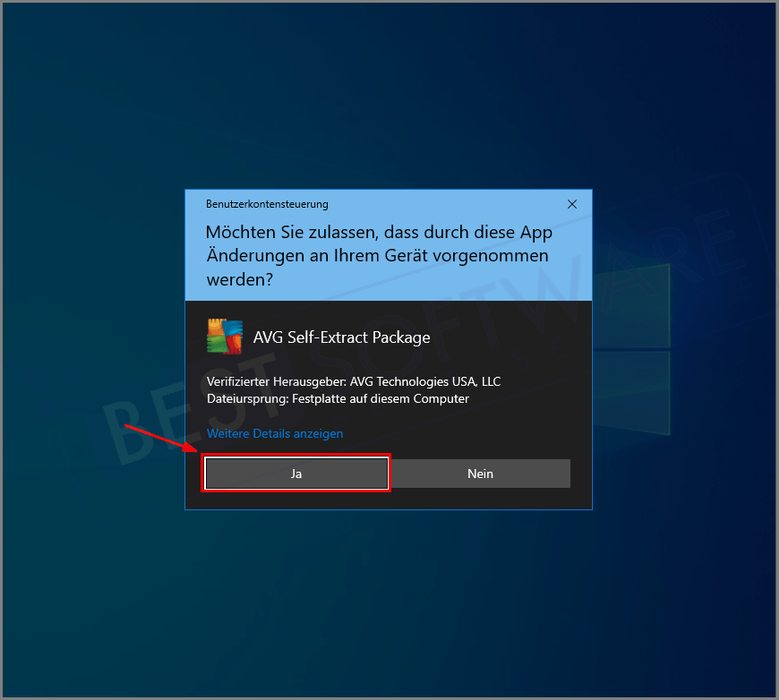The width and height of the screenshot is (780, 700).
Task: Click the AVG Self-Extract Package logo icon
Action: click(x=224, y=336)
